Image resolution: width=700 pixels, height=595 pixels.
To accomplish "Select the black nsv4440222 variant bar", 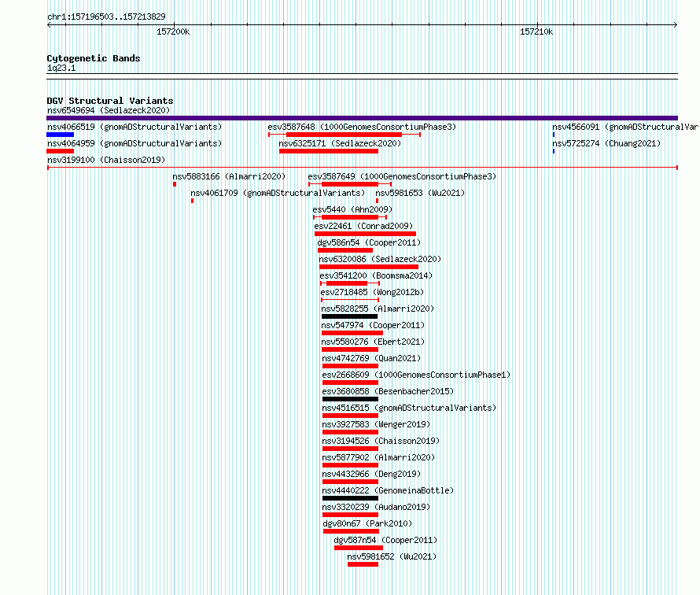I will coord(351,498).
